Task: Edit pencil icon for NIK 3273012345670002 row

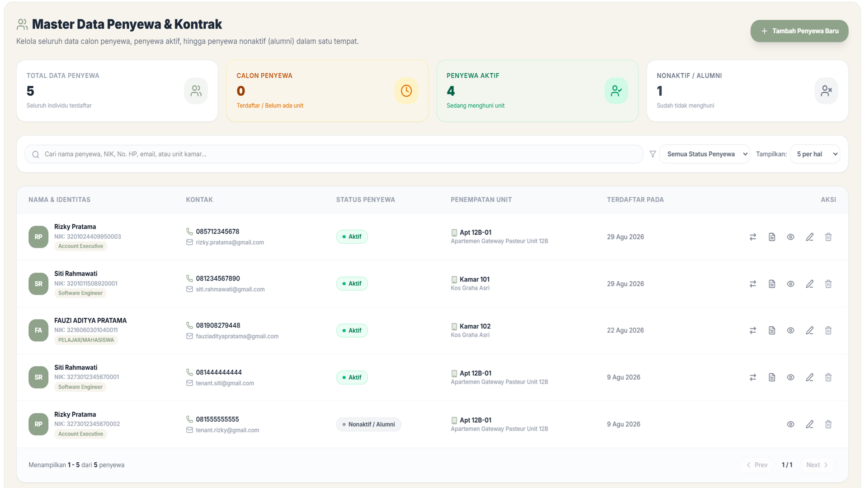Action: [x=810, y=424]
